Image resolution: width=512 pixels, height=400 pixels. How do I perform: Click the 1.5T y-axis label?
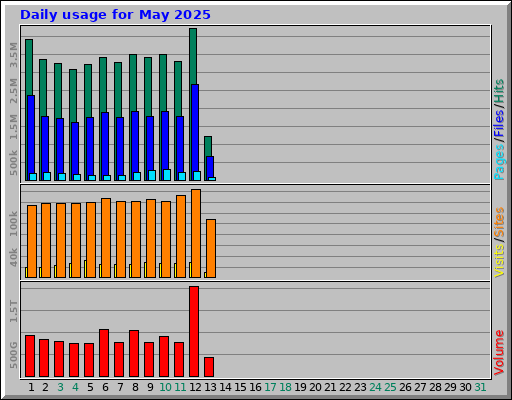point(13,311)
